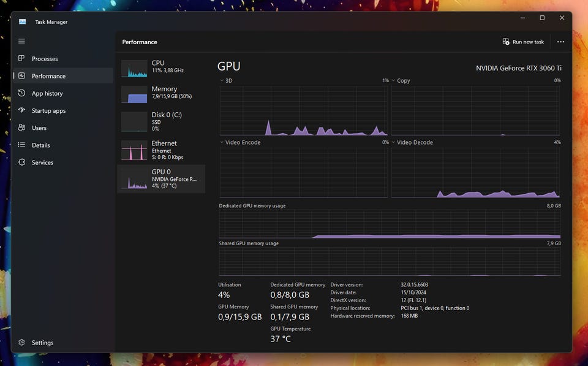Image resolution: width=588 pixels, height=366 pixels.
Task: Click the Performance sidebar icon
Action: (x=21, y=75)
